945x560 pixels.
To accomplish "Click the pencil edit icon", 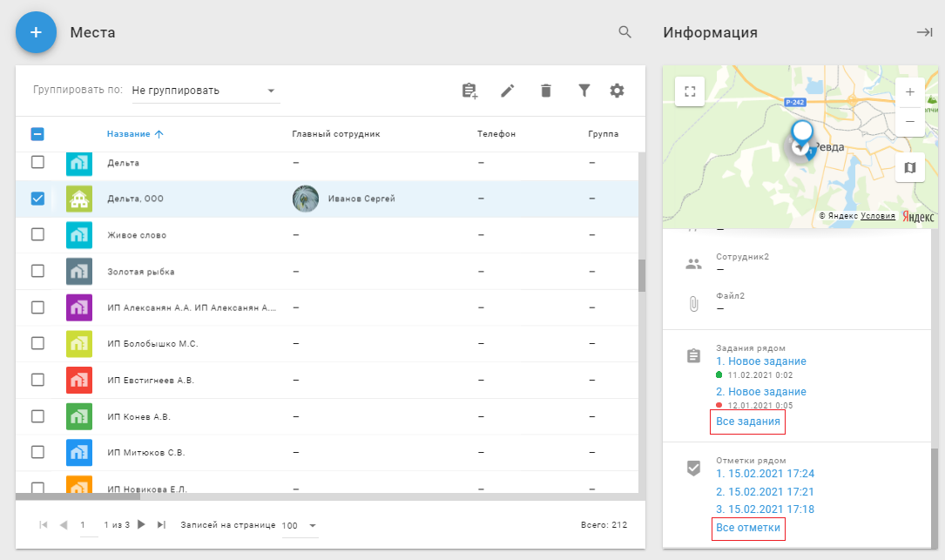I will (508, 91).
